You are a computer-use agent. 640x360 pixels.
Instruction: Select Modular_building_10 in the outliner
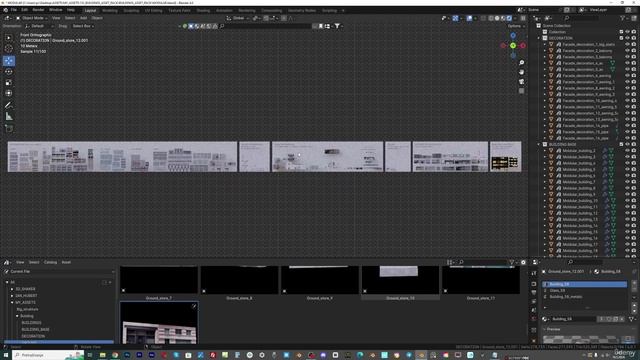pyautogui.click(x=580, y=200)
